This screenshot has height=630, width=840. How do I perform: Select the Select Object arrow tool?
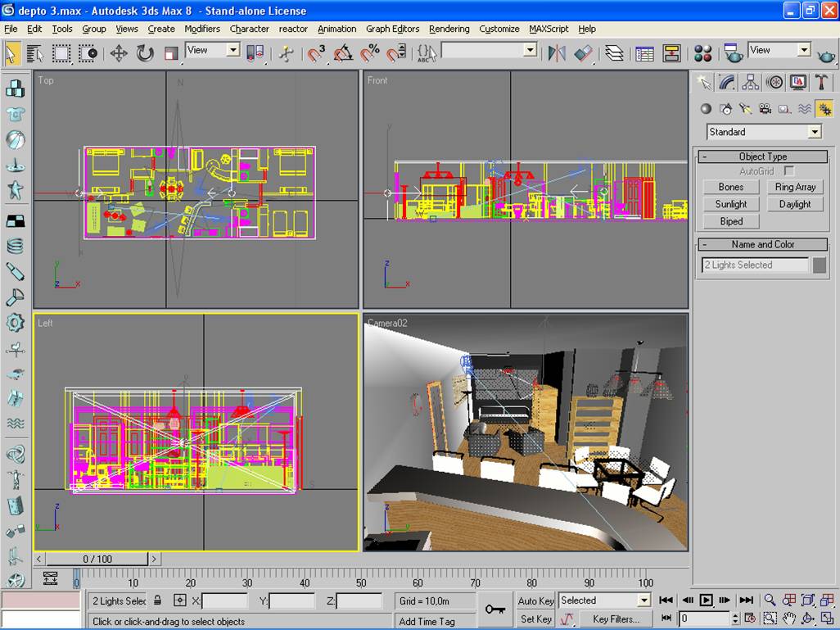pyautogui.click(x=11, y=53)
